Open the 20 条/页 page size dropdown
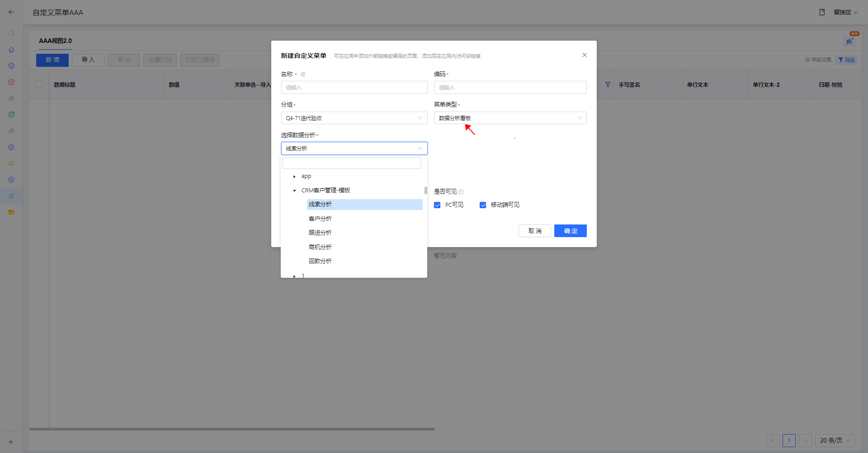The height and width of the screenshot is (453, 868). click(835, 440)
